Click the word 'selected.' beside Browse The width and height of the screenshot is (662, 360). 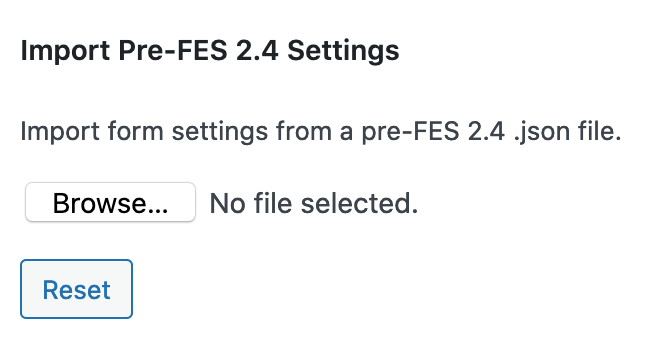(359, 203)
